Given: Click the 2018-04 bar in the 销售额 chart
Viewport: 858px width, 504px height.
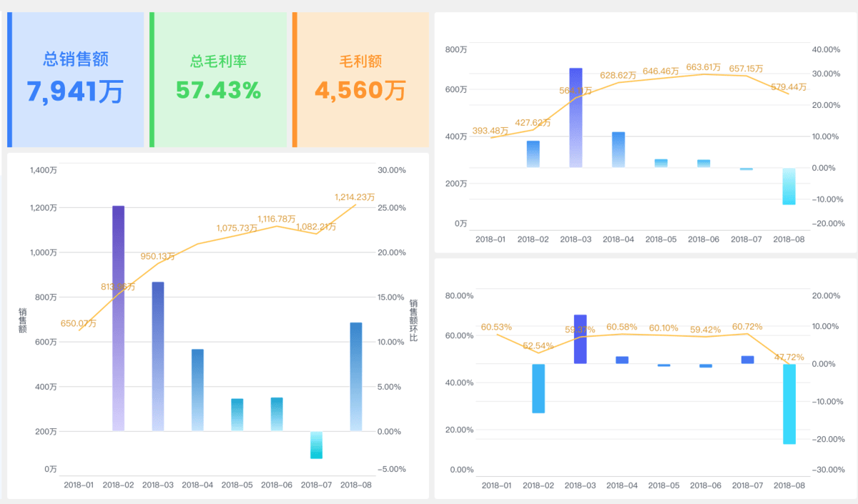Looking at the screenshot, I should click(197, 390).
